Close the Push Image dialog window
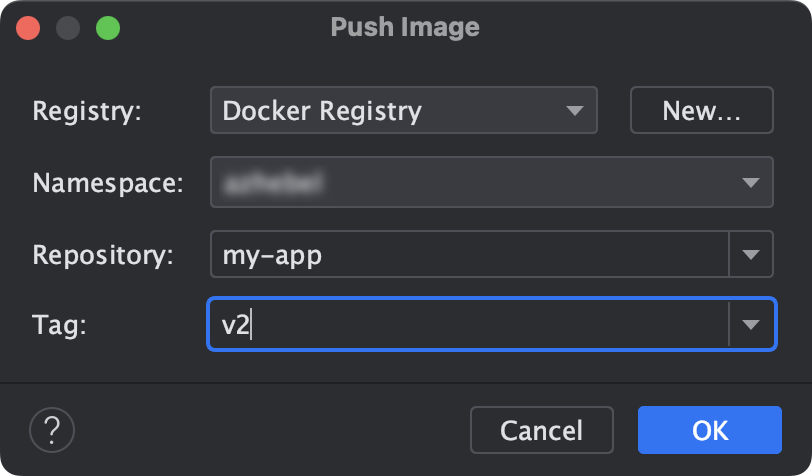 click(28, 28)
